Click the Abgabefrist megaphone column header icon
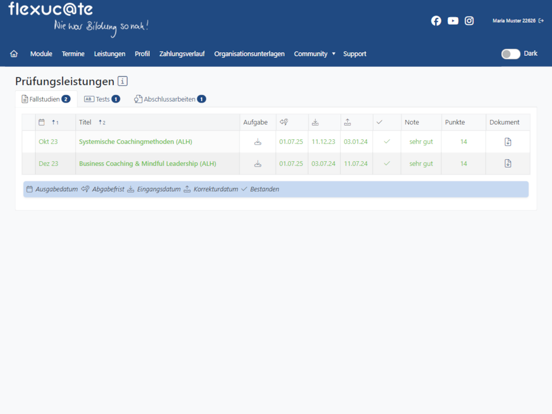This screenshot has width=552, height=414. [x=284, y=122]
